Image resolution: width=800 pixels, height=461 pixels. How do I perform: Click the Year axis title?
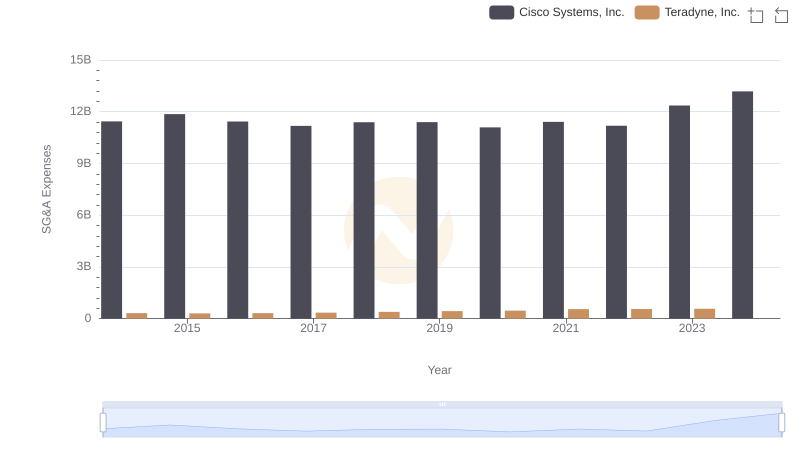[x=439, y=370]
